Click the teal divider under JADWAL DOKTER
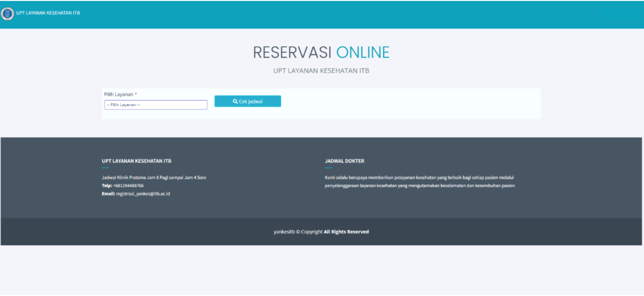Viewport: 644px width, 296px height. click(327, 168)
